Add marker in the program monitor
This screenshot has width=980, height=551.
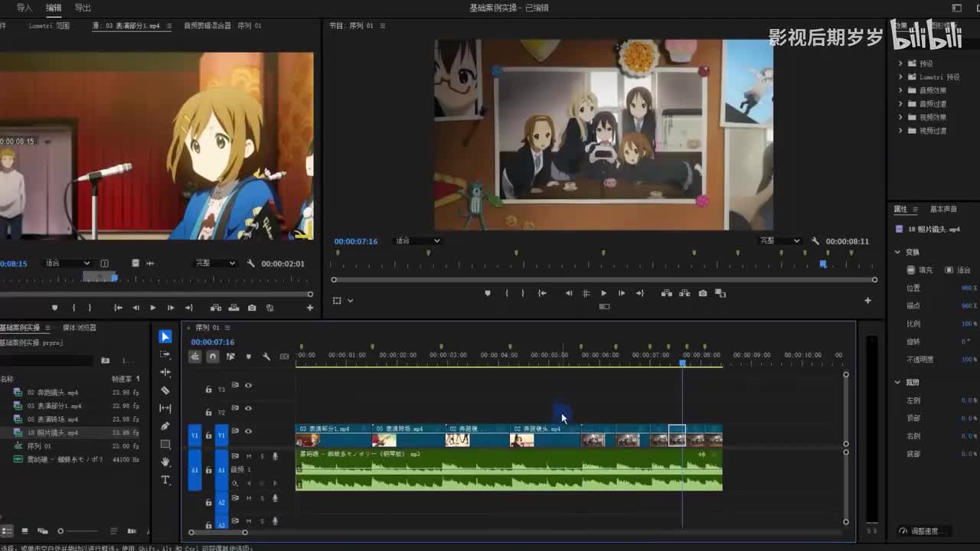[x=488, y=293]
